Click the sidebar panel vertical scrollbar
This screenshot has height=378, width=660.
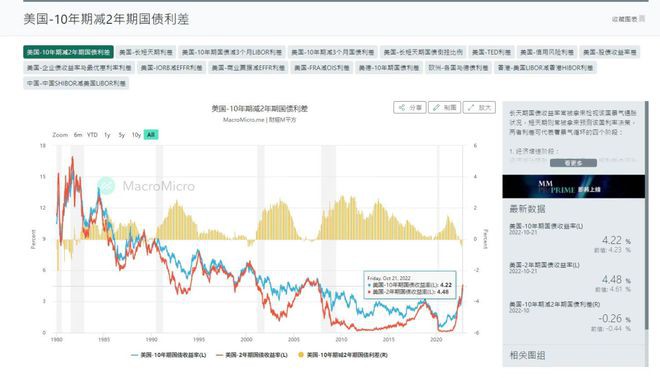[x=647, y=216]
